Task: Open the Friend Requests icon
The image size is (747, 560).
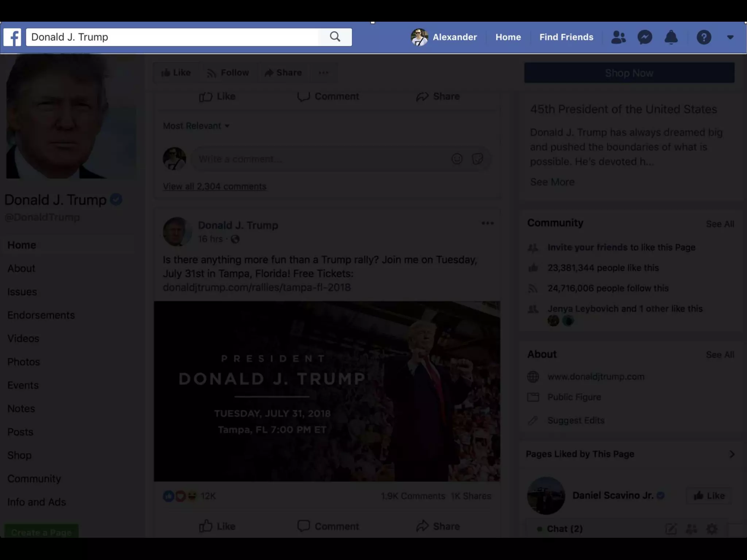Action: tap(618, 37)
